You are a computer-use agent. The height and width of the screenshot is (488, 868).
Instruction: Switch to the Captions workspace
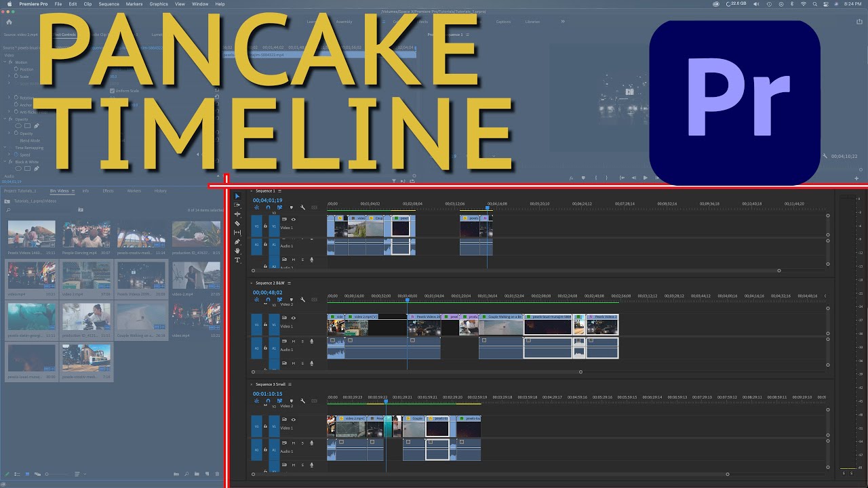click(503, 22)
